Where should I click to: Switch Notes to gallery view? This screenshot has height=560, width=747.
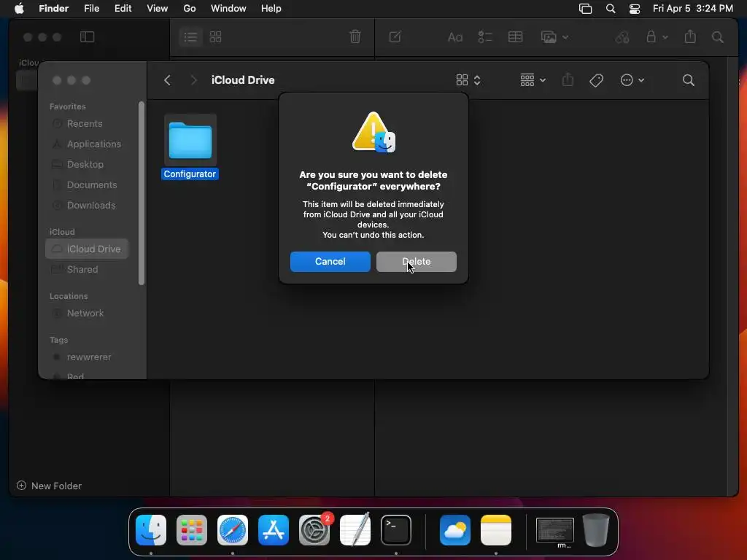pyautogui.click(x=215, y=36)
